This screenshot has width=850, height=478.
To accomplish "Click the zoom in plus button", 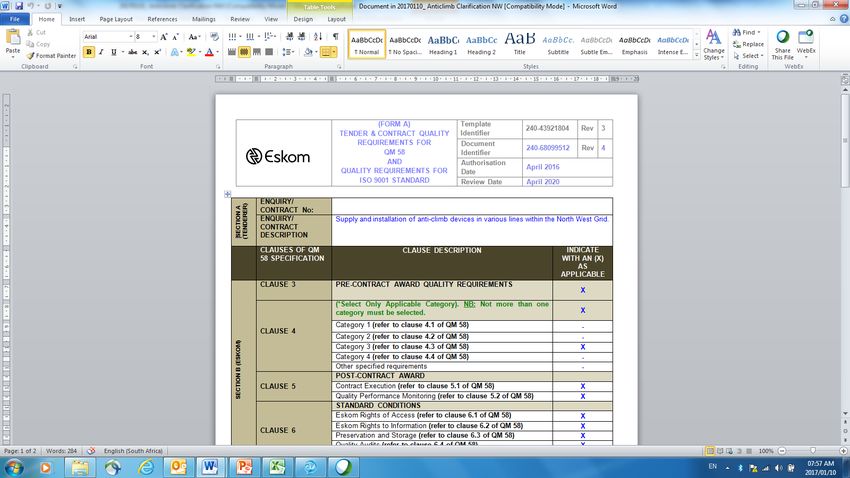I will tap(843, 451).
